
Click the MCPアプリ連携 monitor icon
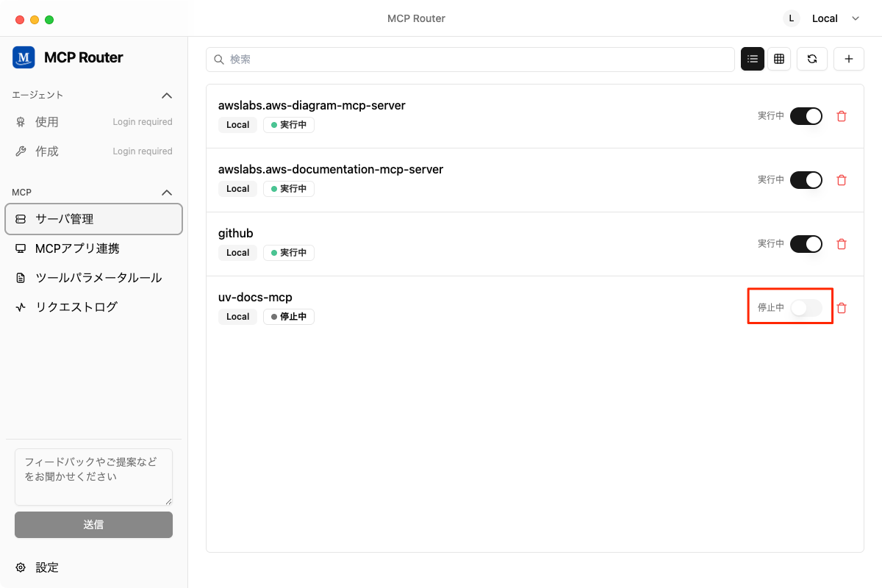(21, 248)
